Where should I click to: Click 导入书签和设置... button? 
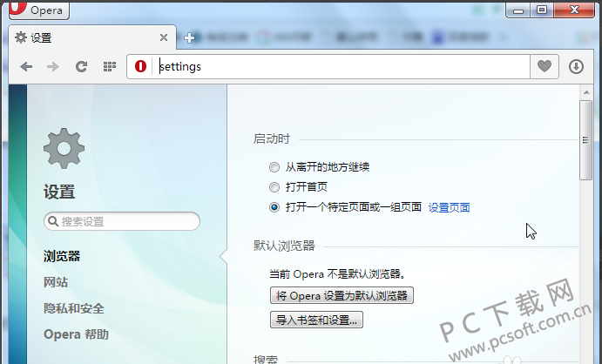point(316,320)
